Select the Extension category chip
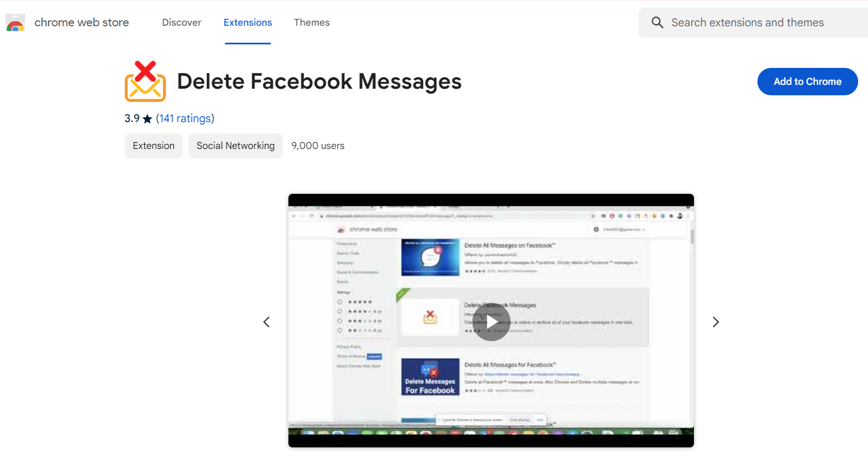Screen dimensions: 868x466 [x=154, y=146]
